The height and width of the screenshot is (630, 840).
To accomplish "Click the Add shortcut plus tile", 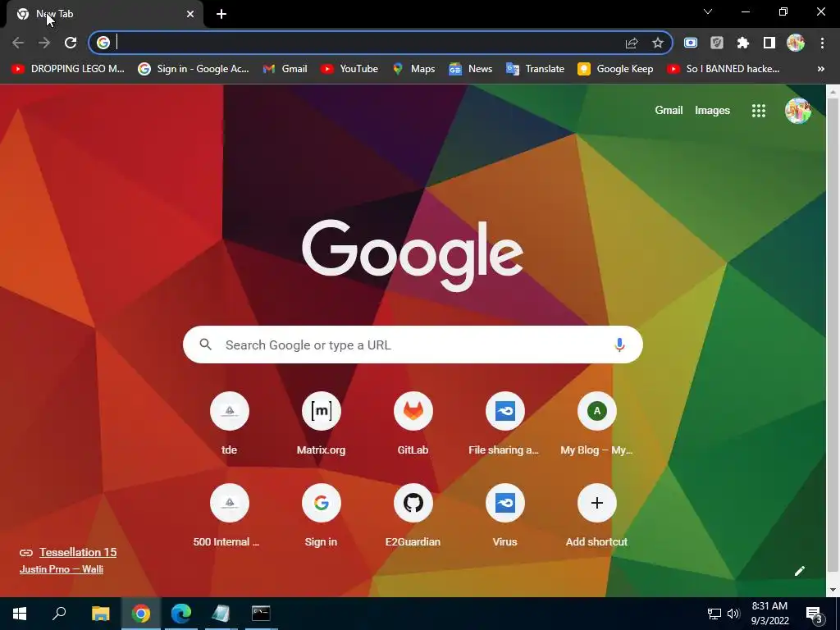I will click(x=597, y=515).
